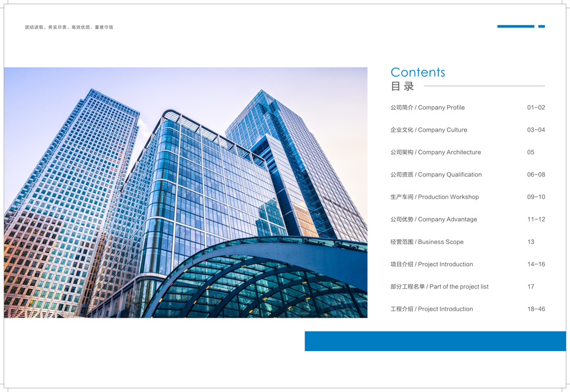Viewport: 570px width, 392px height.
Task: Select the Company Architecture entry
Action: click(x=435, y=153)
